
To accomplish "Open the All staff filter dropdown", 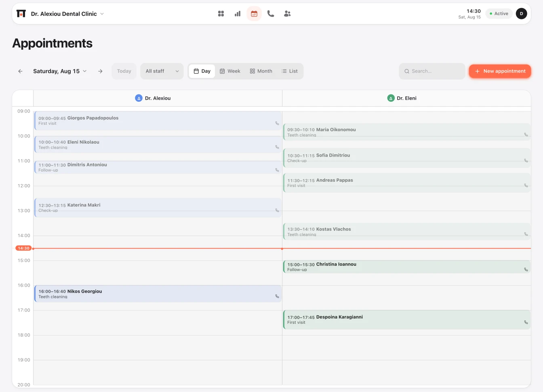I will click(162, 71).
